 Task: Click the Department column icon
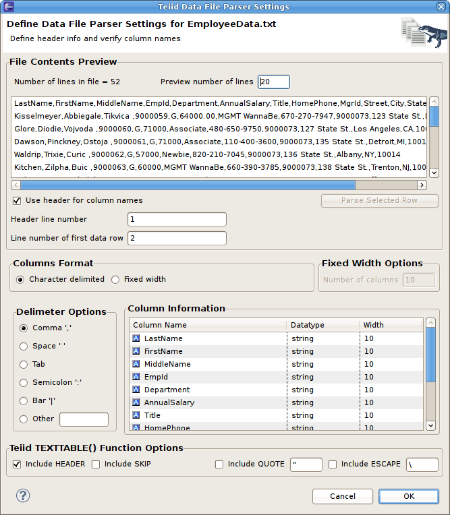[x=136, y=389]
